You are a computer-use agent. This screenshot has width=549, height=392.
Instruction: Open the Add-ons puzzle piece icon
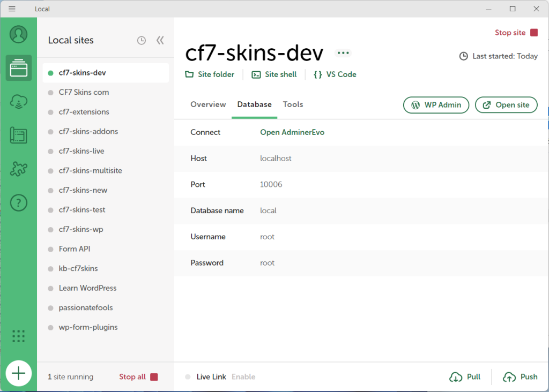coord(19,169)
